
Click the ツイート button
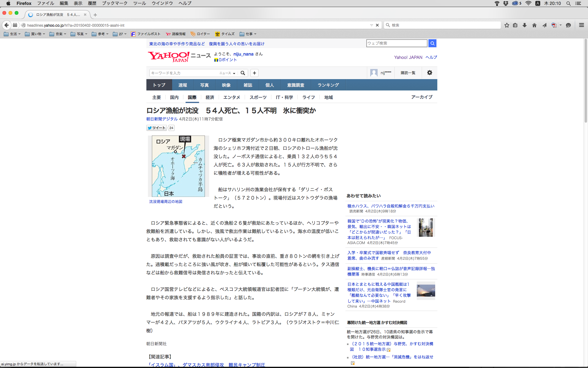(156, 128)
